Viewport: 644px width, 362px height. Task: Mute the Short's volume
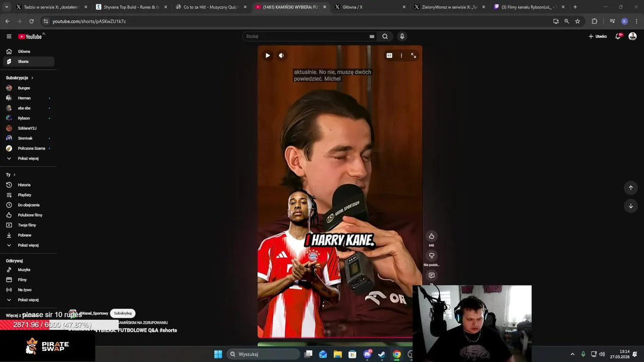[281, 55]
